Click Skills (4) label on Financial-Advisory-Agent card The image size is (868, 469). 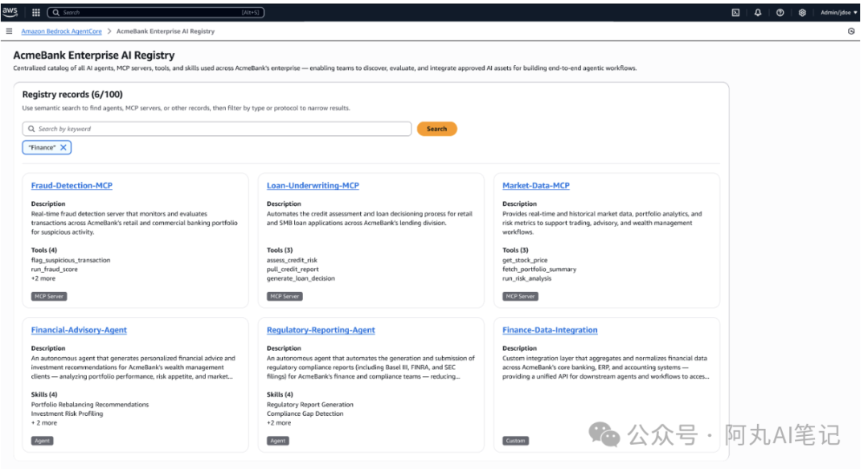(44, 395)
